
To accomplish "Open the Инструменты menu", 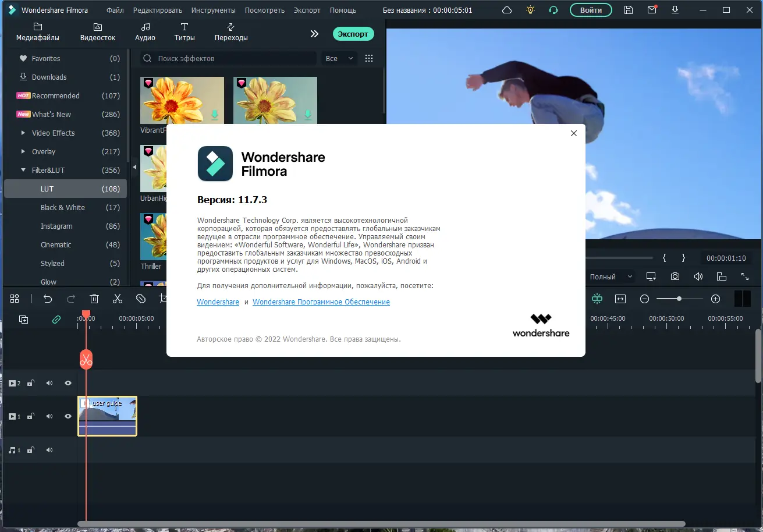I will (x=213, y=10).
